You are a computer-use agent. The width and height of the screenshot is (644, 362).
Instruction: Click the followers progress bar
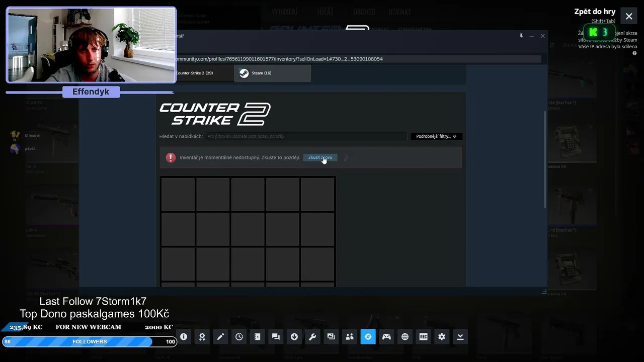(x=89, y=342)
